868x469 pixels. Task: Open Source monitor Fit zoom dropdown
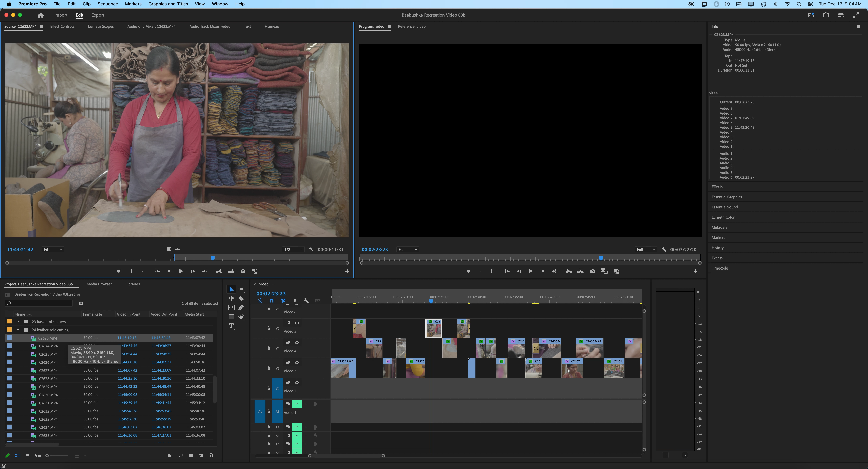tap(53, 250)
